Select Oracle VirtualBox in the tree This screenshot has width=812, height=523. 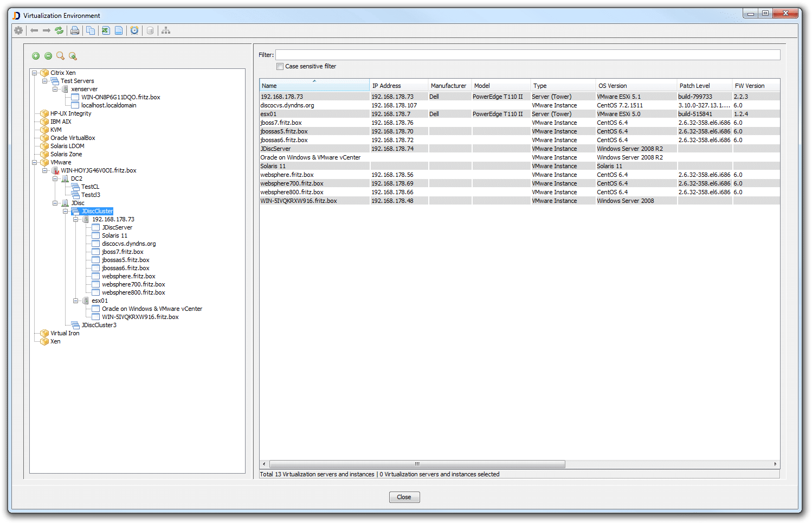click(x=73, y=138)
